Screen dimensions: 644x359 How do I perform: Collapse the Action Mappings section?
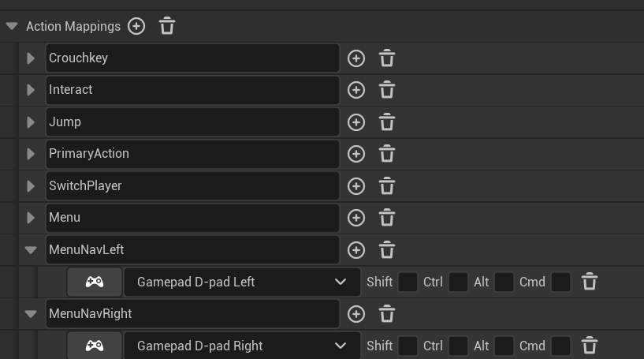(11, 26)
